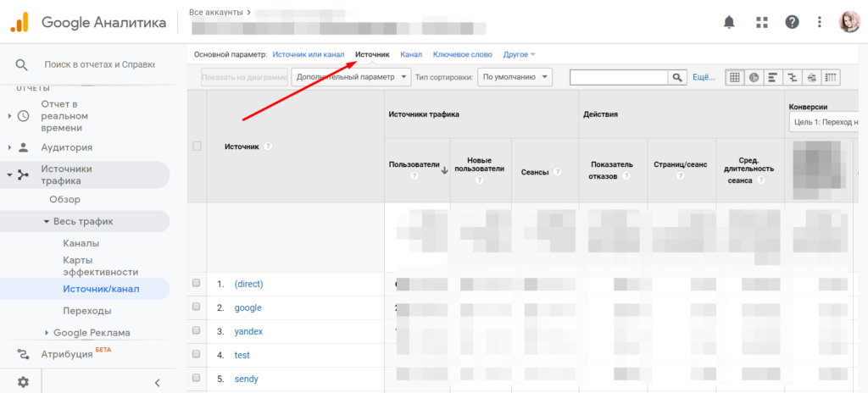Switch to pivot table view
868x393 pixels.
tap(832, 77)
